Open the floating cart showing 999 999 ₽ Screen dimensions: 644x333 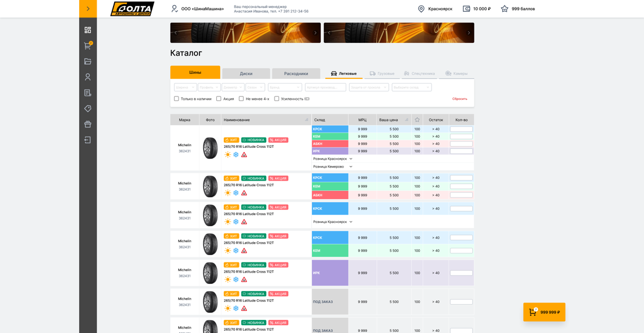(x=543, y=311)
